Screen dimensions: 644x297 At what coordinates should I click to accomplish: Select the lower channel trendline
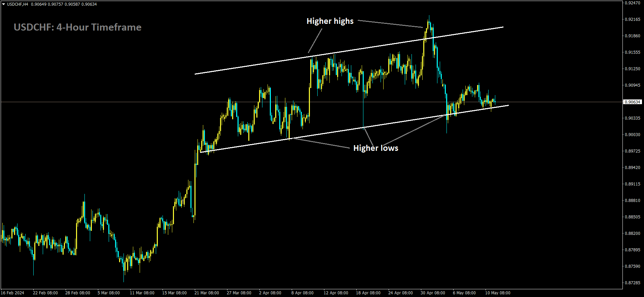point(354,129)
